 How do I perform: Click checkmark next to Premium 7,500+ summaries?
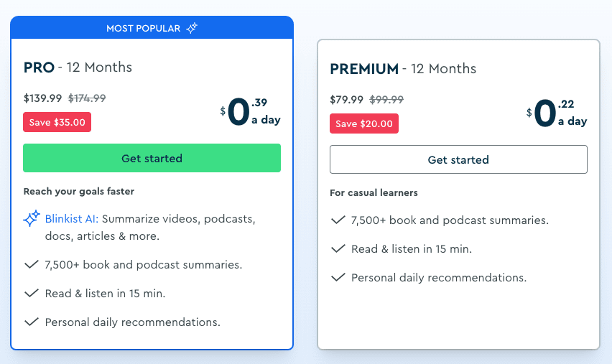coord(338,220)
